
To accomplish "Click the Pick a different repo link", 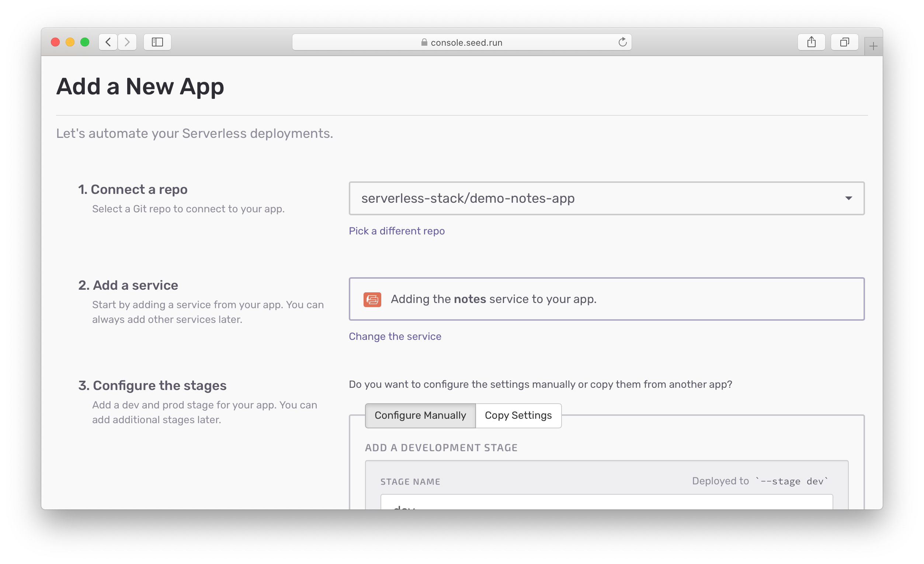I will coord(396,231).
